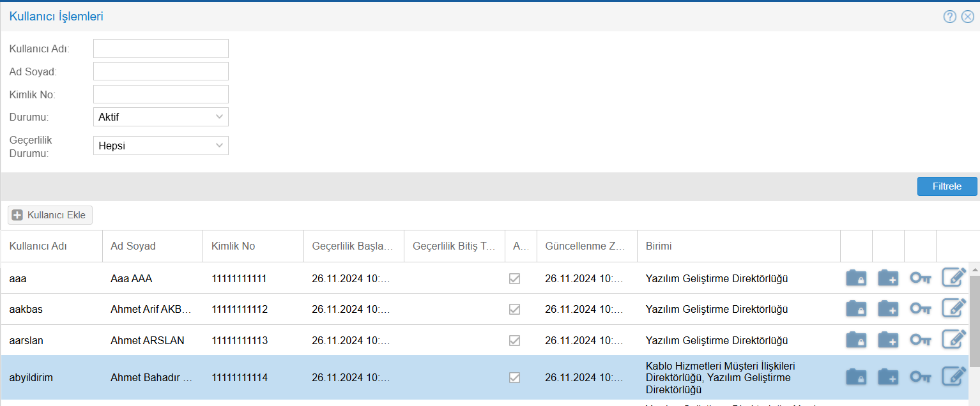
Task: Toggle the active checkbox for user aaa
Action: pyautogui.click(x=514, y=278)
